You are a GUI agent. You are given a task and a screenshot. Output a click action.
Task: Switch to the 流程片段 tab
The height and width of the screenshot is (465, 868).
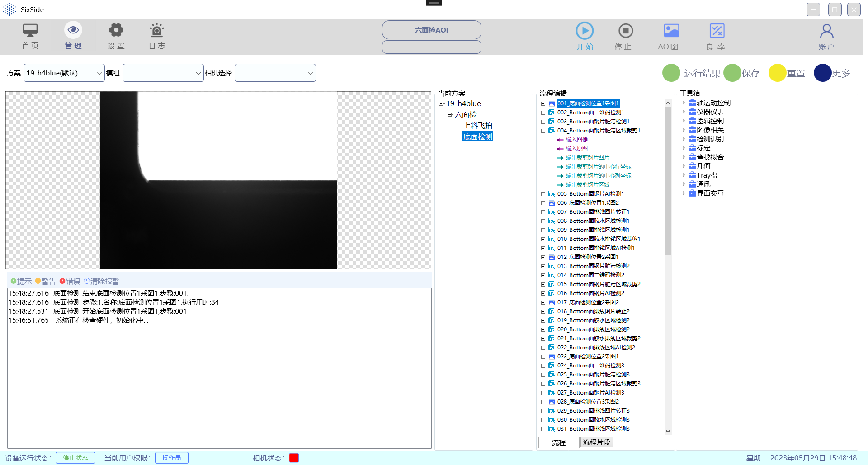click(596, 442)
